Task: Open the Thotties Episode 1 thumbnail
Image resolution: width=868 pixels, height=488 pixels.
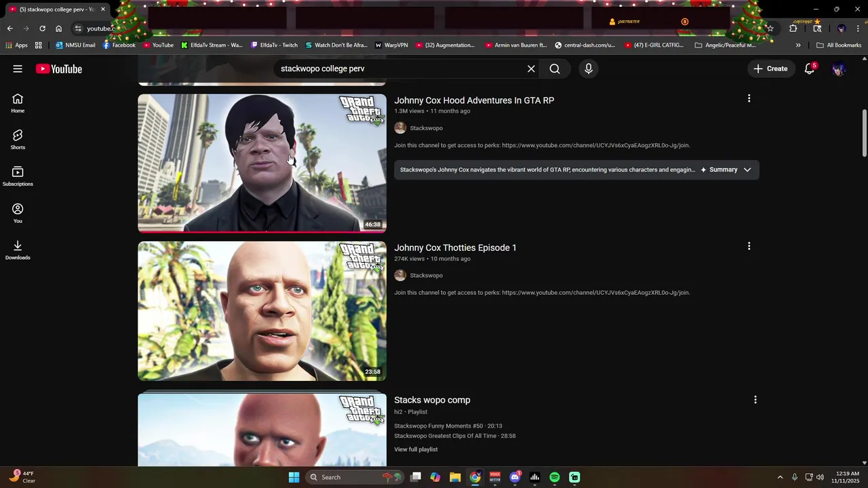Action: [262, 311]
